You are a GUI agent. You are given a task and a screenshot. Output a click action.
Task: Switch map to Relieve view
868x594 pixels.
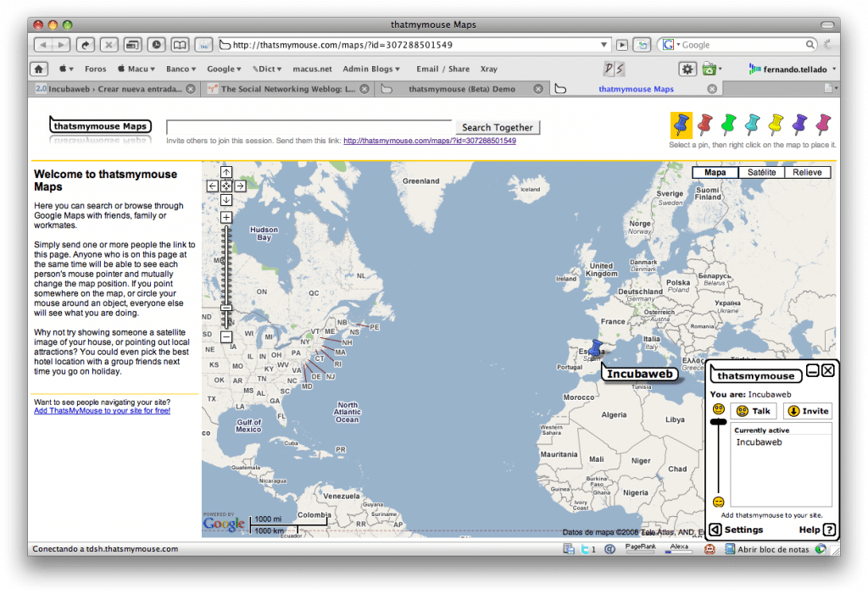807,172
